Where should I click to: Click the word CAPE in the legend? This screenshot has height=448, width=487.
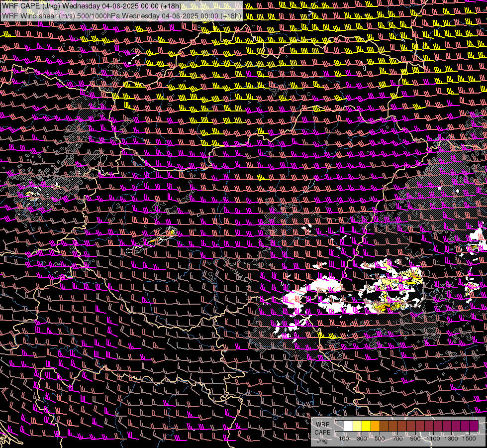click(x=322, y=433)
